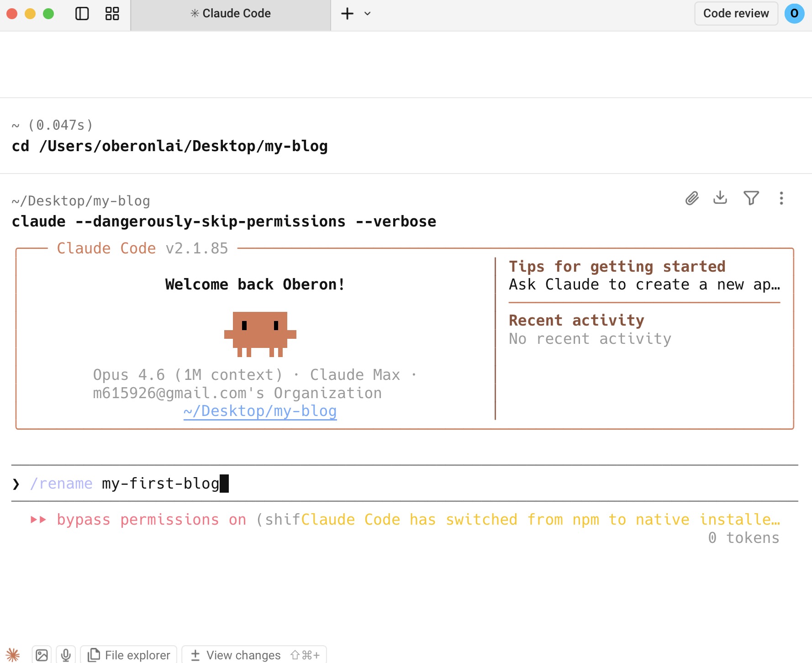812x663 pixels.
Task: Open the ~/Desktop/my-blog path link
Action: (x=260, y=411)
